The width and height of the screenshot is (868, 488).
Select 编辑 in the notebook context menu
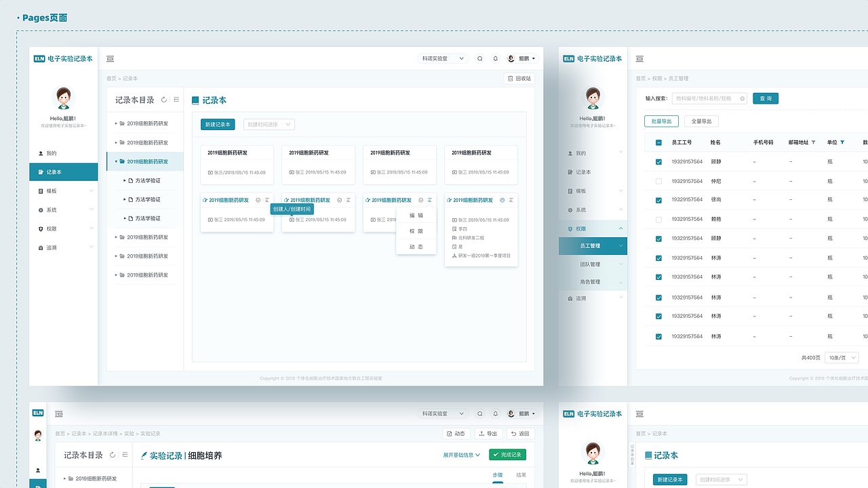[x=416, y=214]
